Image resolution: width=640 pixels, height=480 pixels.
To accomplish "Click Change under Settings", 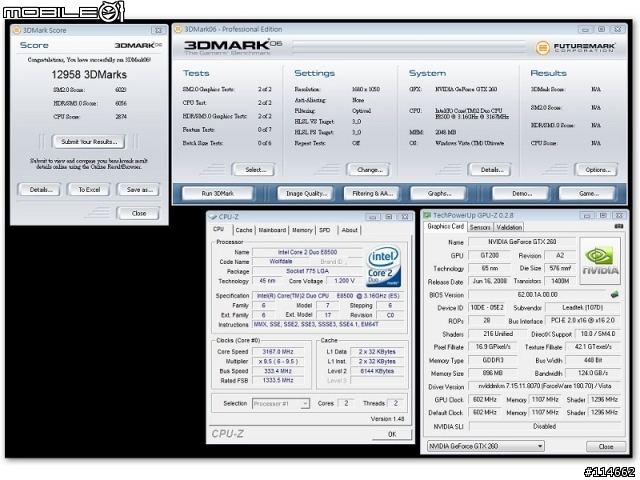I will pyautogui.click(x=369, y=170).
